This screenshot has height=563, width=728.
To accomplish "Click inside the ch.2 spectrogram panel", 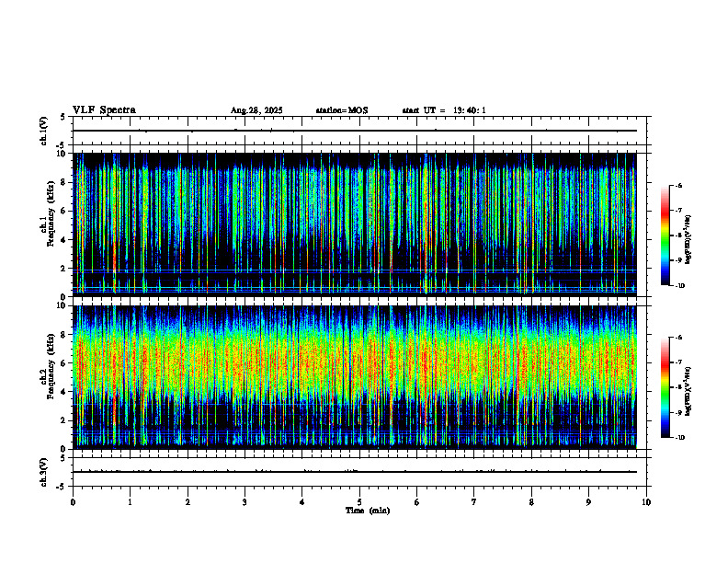I will (x=355, y=377).
